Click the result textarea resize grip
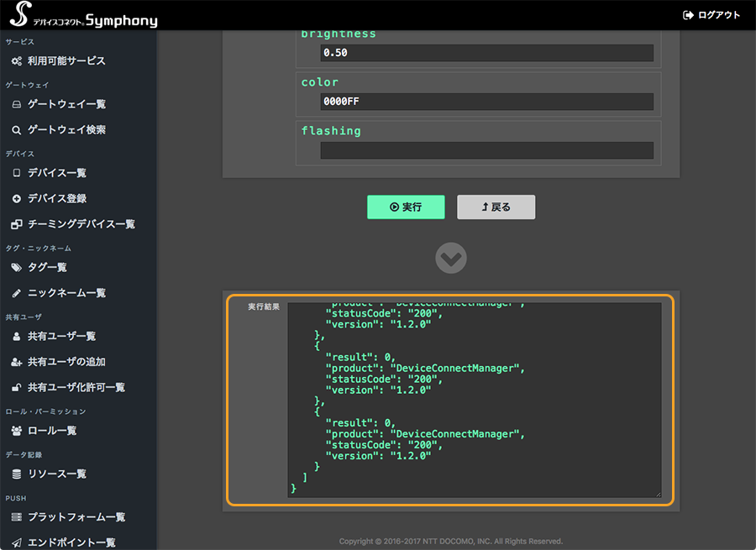The image size is (756, 550). pyautogui.click(x=658, y=494)
